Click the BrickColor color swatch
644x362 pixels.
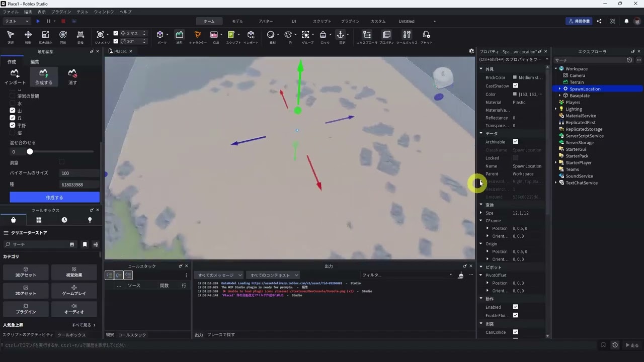click(x=515, y=77)
